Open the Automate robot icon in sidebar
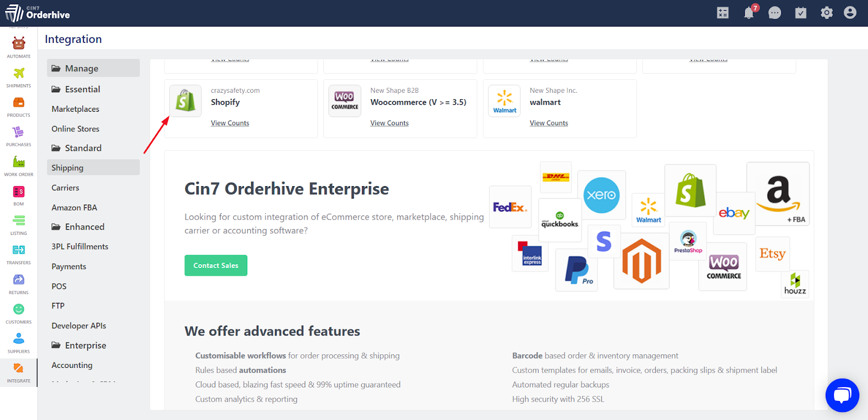The height and width of the screenshot is (420, 868). click(18, 43)
